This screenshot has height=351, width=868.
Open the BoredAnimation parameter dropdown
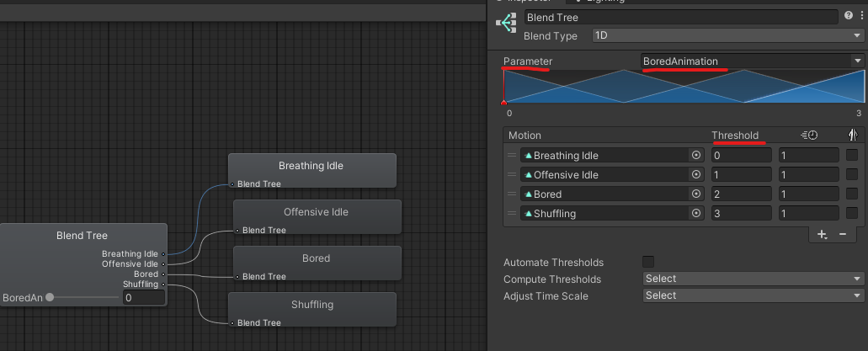pyautogui.click(x=753, y=61)
